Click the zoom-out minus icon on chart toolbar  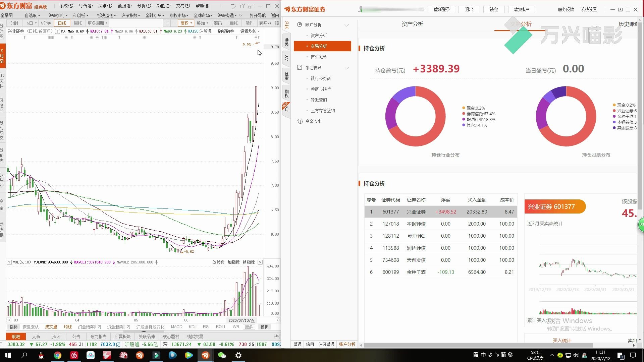[x=174, y=23]
